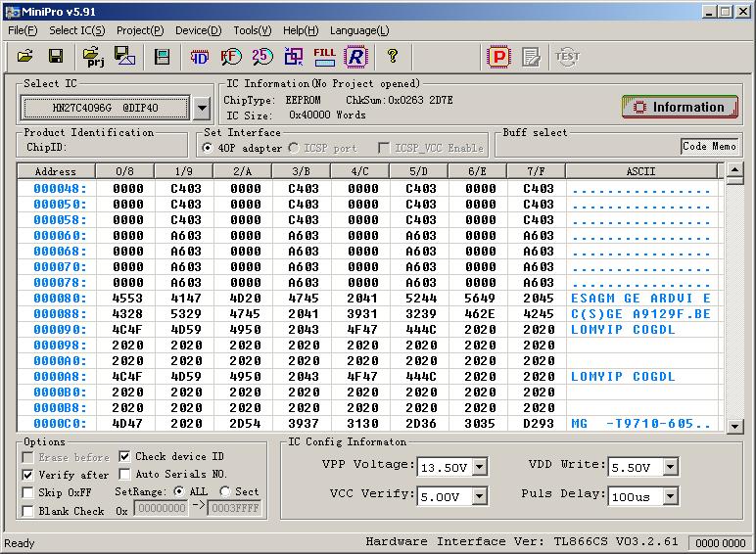Open help via question mark icon
Viewport: 756px width, 554px height.
393,57
